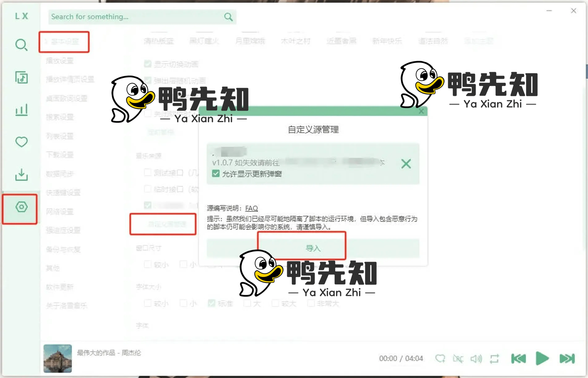Click song title 最伟大的作品 - 周杰伦
The width and height of the screenshot is (588, 378).
pyautogui.click(x=109, y=353)
